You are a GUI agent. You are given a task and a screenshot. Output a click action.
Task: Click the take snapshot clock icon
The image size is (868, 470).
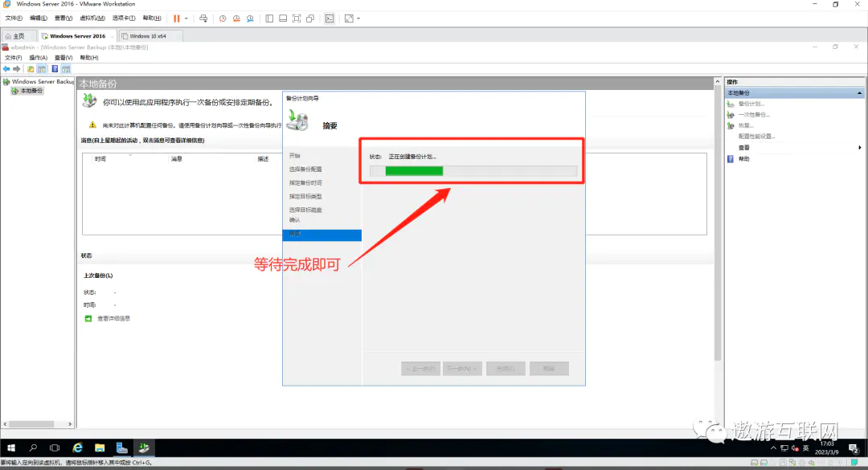[x=223, y=18]
